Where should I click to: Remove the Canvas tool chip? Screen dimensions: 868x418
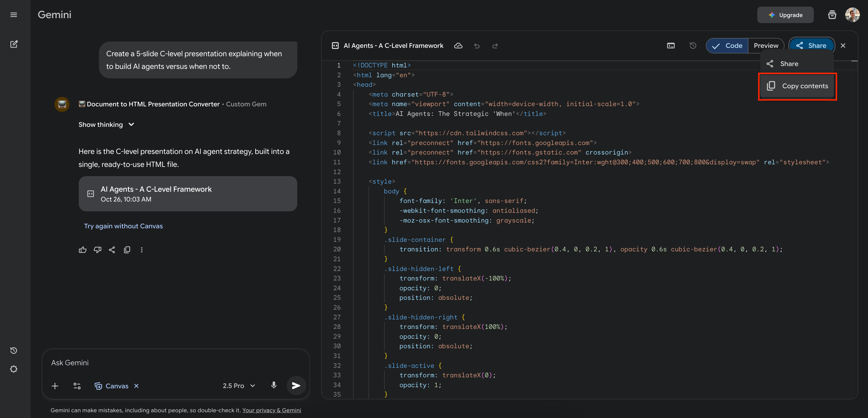click(x=136, y=386)
